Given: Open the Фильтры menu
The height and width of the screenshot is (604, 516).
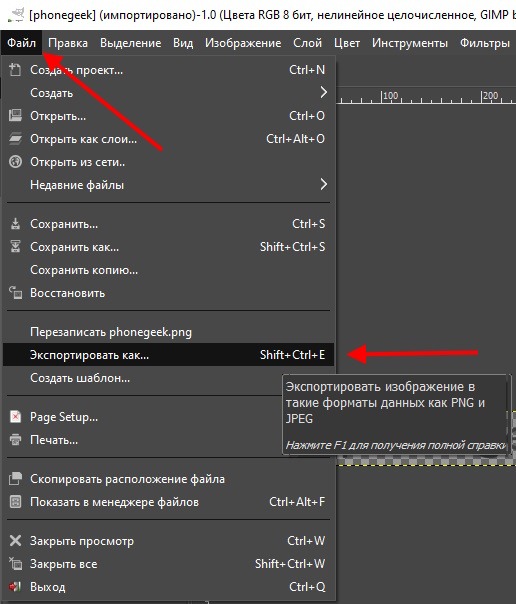Looking at the screenshot, I should [x=485, y=43].
